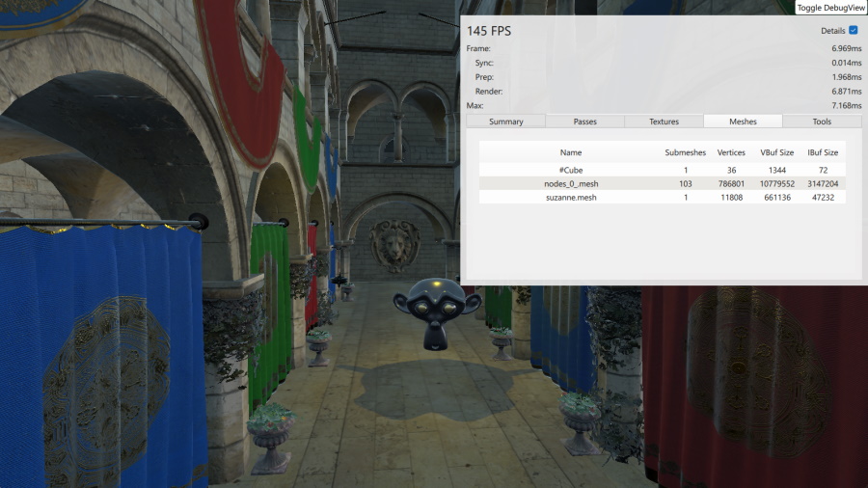Switch to the Summary tab
This screenshot has height=488, width=868.
pyautogui.click(x=505, y=122)
